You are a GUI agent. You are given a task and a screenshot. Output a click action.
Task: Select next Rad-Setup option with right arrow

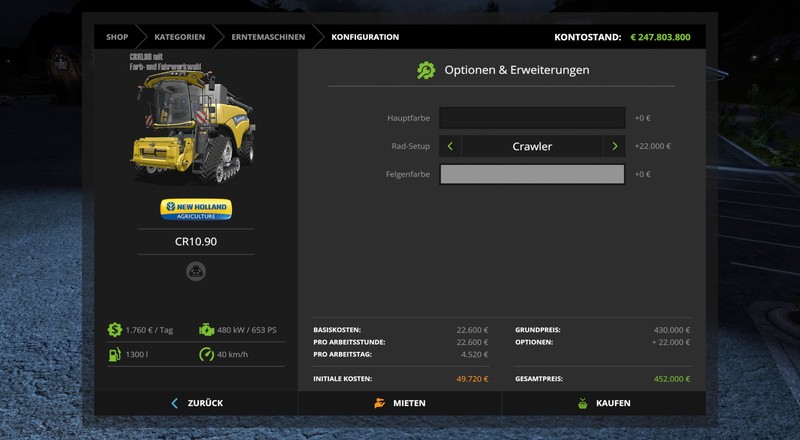(x=614, y=146)
